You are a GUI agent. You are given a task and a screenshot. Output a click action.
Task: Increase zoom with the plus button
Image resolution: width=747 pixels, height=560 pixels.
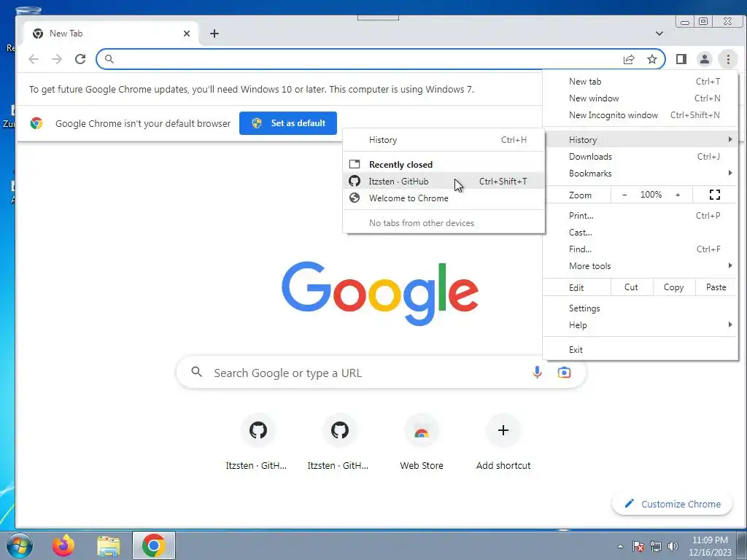tap(678, 195)
